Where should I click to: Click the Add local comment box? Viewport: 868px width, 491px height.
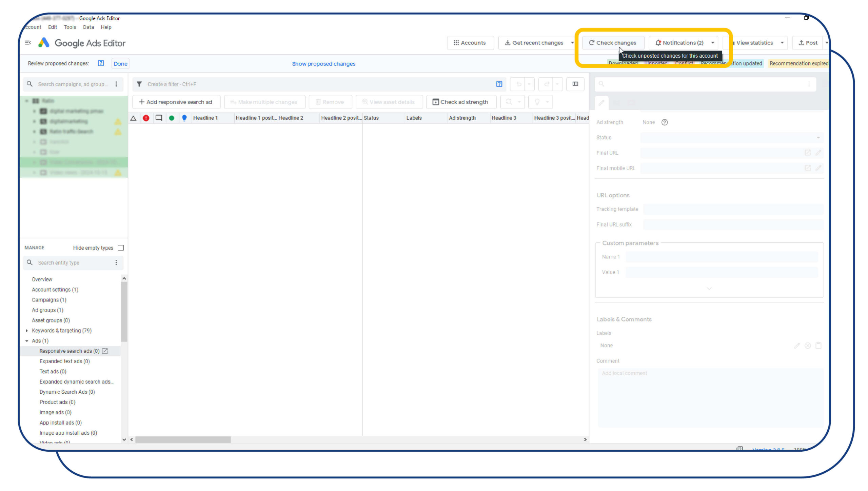[x=711, y=397]
